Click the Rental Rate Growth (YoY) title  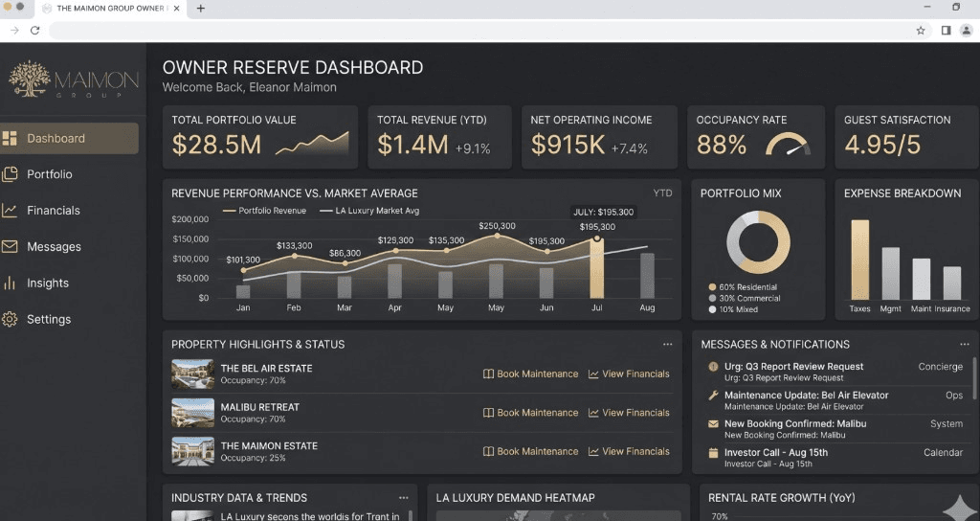[781, 498]
